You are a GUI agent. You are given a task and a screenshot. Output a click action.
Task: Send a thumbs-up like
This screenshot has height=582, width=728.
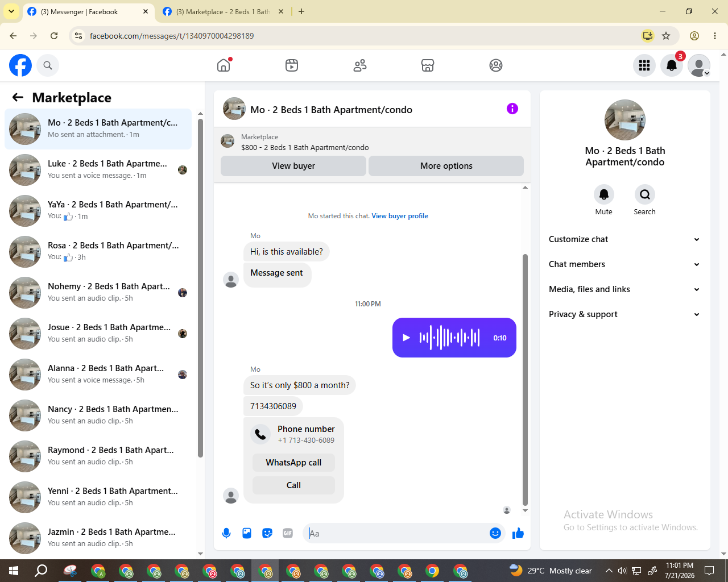[518, 533]
